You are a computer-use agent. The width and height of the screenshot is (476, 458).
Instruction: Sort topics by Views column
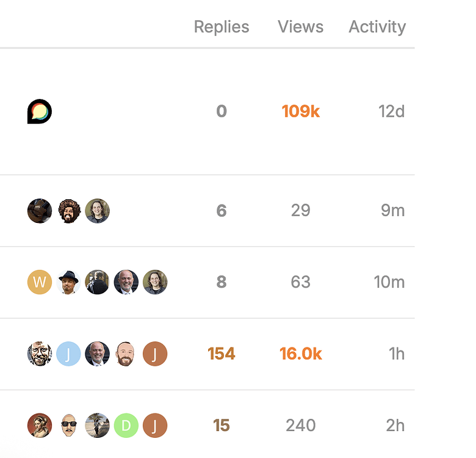[300, 27]
